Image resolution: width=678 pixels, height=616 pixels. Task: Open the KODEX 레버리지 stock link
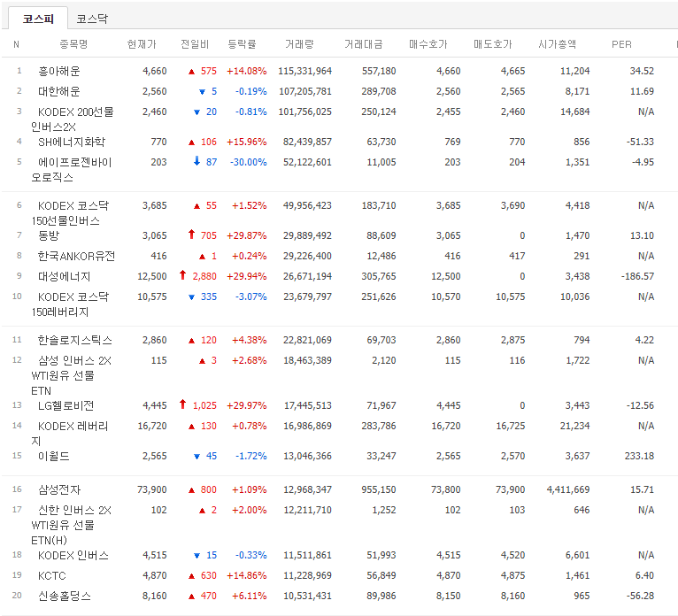[70, 434]
